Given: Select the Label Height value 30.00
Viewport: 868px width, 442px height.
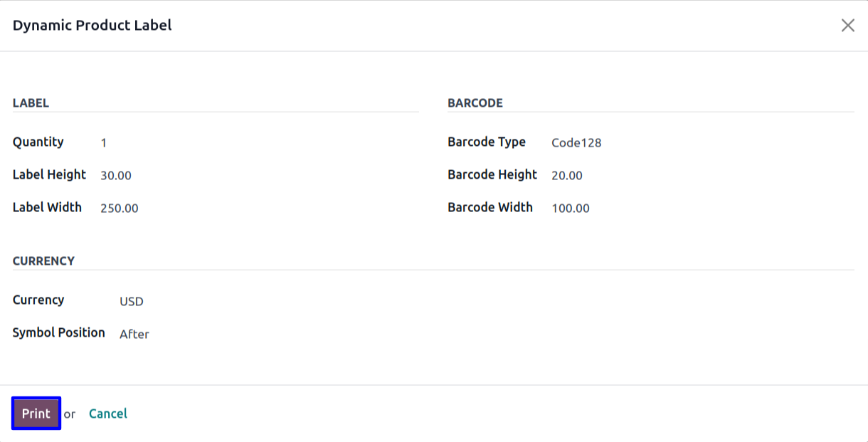Looking at the screenshot, I should tap(116, 176).
